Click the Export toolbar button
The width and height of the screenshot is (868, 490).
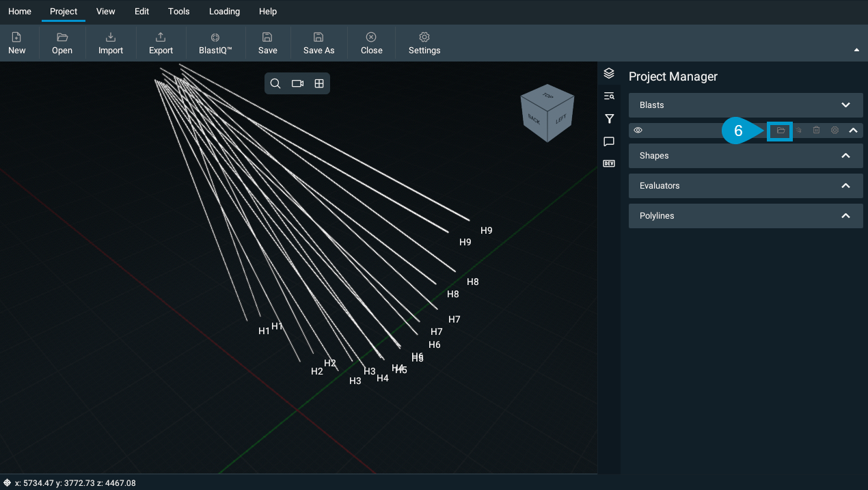point(161,43)
